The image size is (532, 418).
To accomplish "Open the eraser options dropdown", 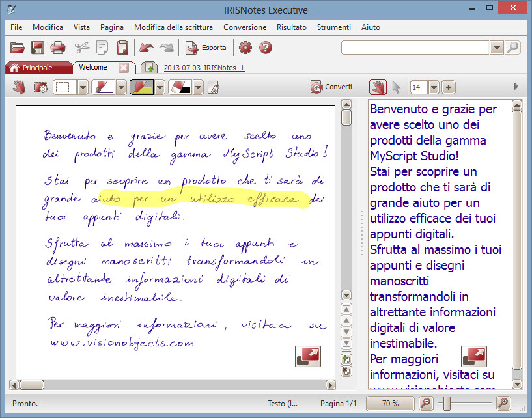I will (198, 87).
